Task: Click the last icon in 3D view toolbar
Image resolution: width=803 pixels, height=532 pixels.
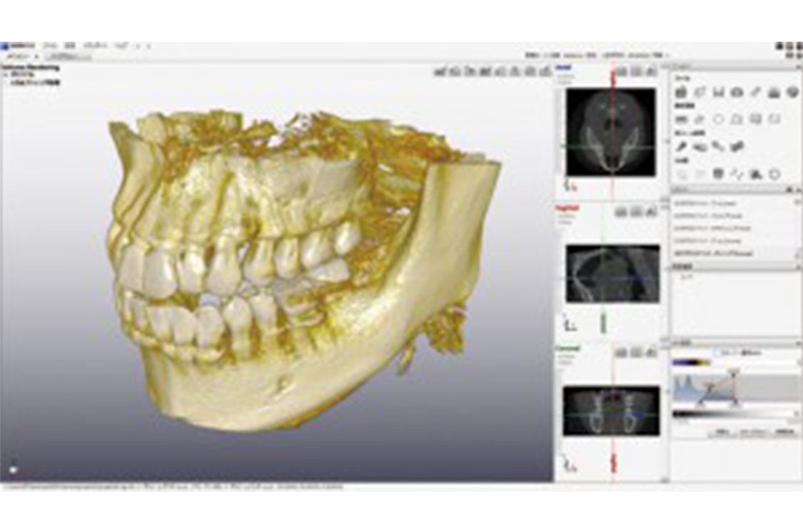Action: pyautogui.click(x=546, y=71)
